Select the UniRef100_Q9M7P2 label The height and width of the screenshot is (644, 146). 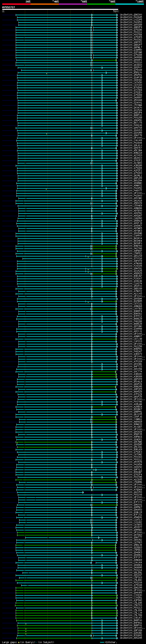tap(131, 42)
